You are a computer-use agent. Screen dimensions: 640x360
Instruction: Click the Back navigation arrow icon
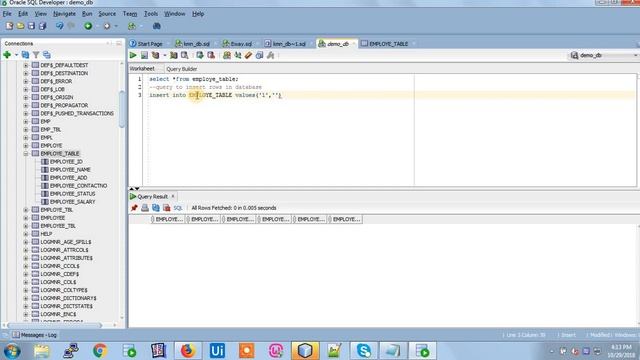pos(60,26)
